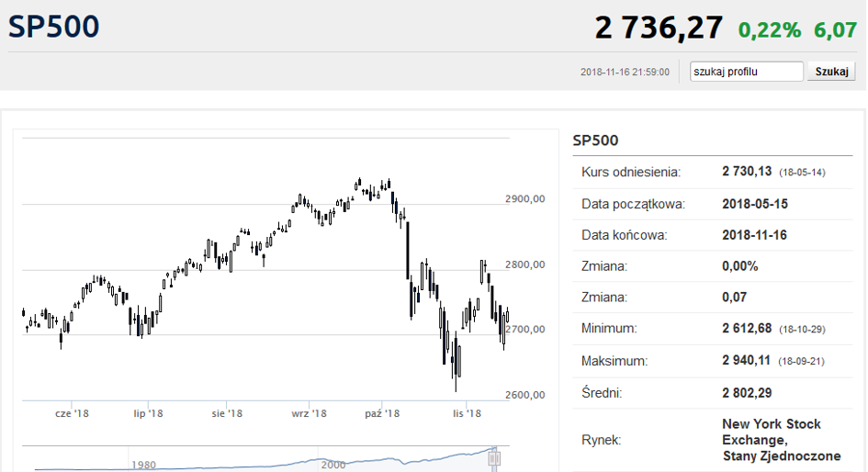This screenshot has width=868, height=472.
Task: Click the lip '18 axis label
Action: [147, 414]
